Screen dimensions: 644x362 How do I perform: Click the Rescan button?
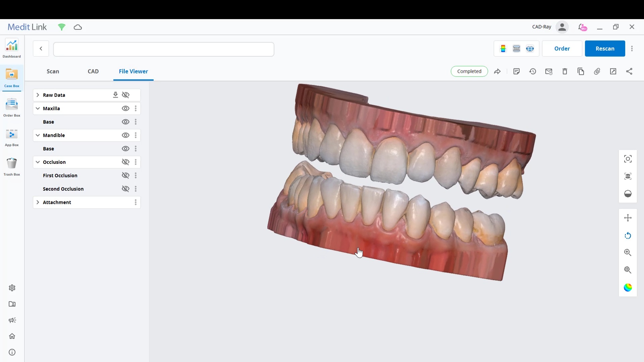pyautogui.click(x=605, y=49)
